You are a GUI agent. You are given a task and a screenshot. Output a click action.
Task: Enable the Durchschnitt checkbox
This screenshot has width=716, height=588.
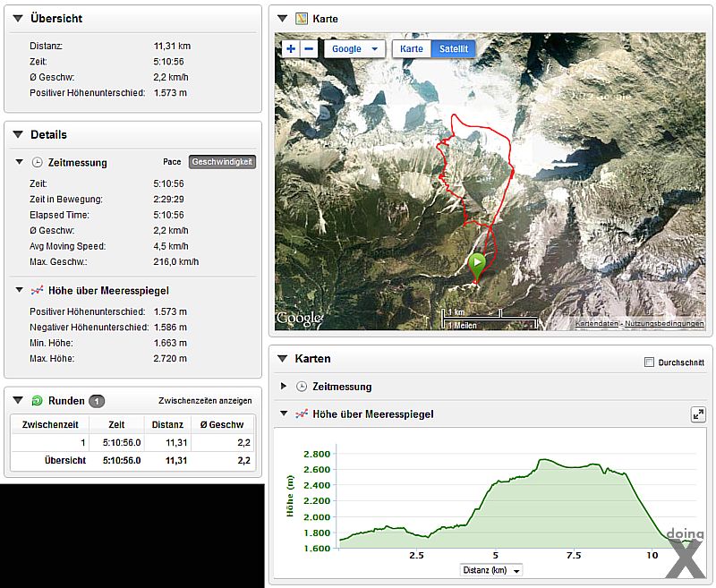[650, 362]
